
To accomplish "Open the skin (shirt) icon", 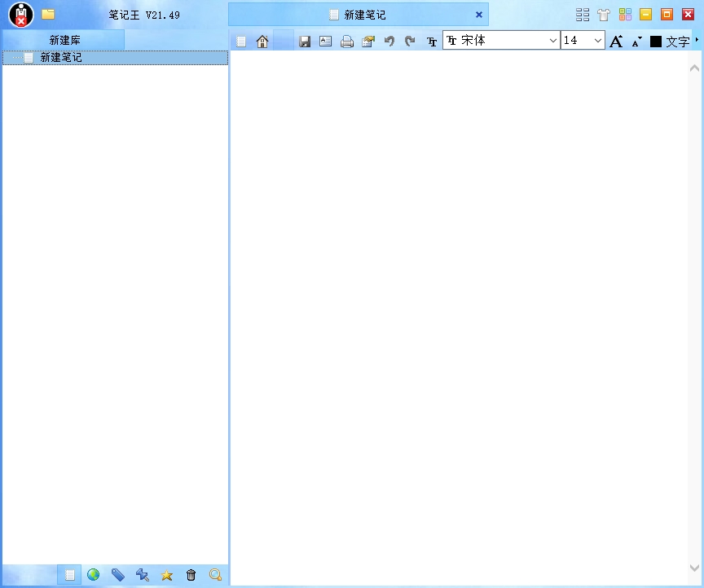I will point(604,15).
